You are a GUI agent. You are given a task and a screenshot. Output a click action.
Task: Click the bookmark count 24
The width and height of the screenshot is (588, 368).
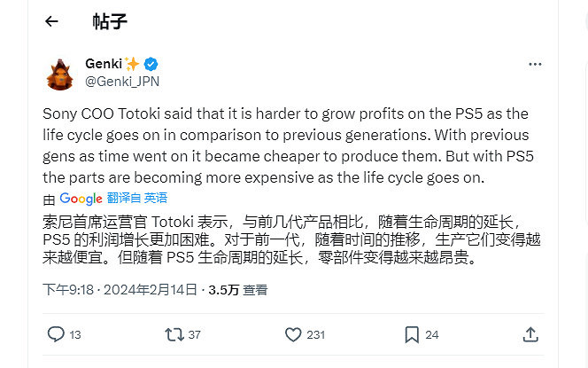coord(432,335)
